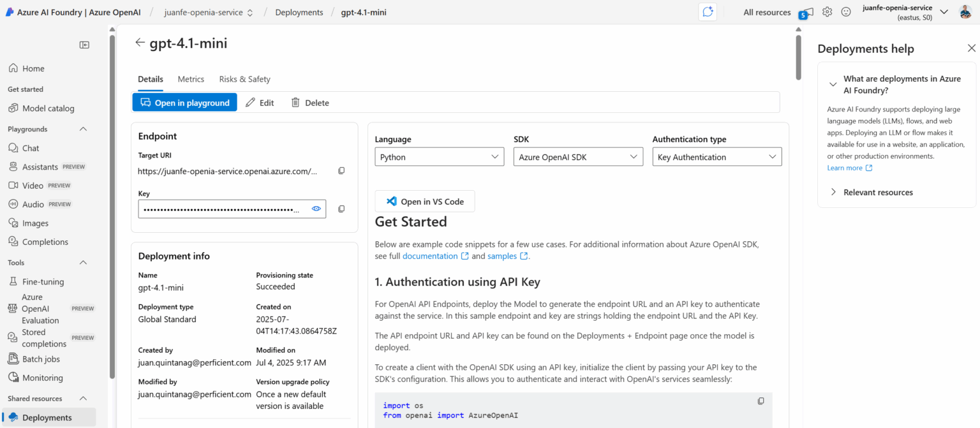Copy the authentication code snippet

point(761,401)
